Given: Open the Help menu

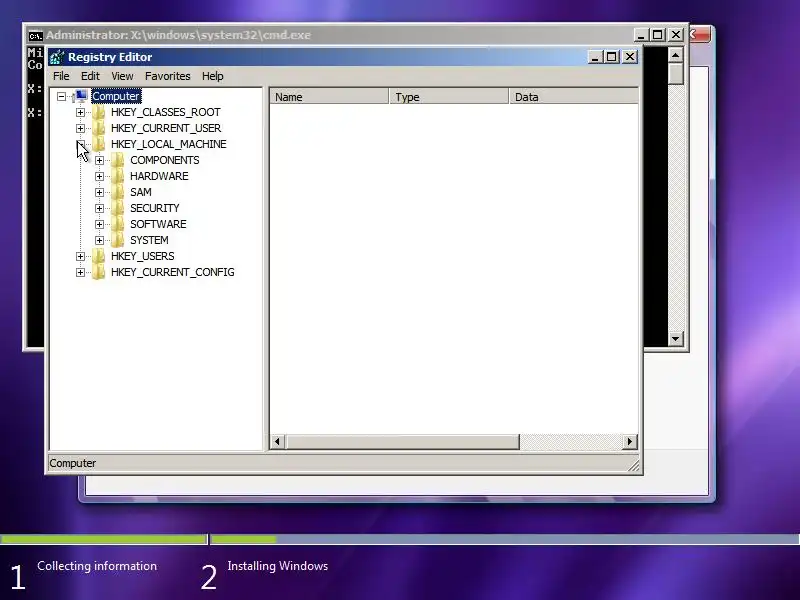Looking at the screenshot, I should 213,76.
